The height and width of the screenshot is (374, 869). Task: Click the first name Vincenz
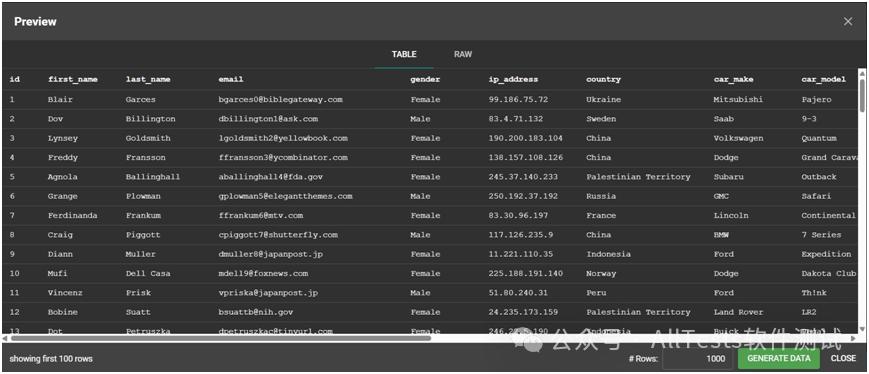65,293
